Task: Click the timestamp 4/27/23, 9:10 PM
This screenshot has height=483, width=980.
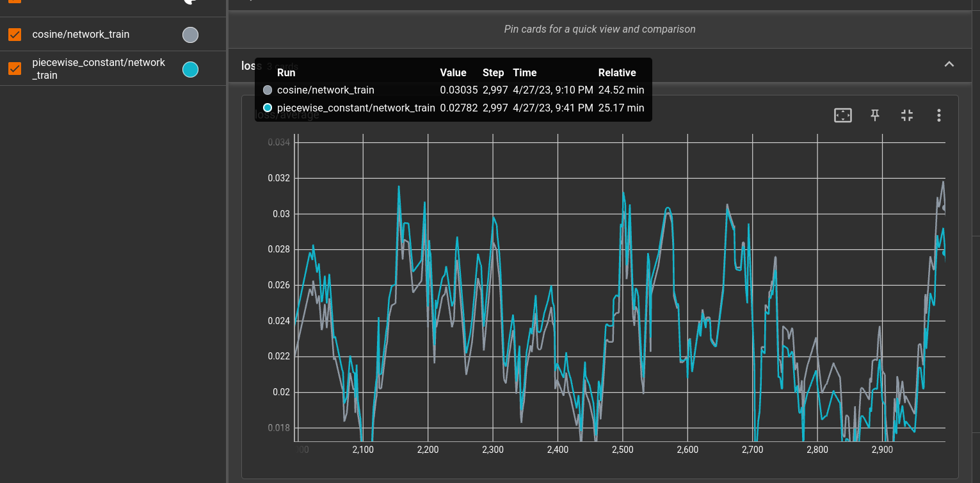Action: [553, 90]
